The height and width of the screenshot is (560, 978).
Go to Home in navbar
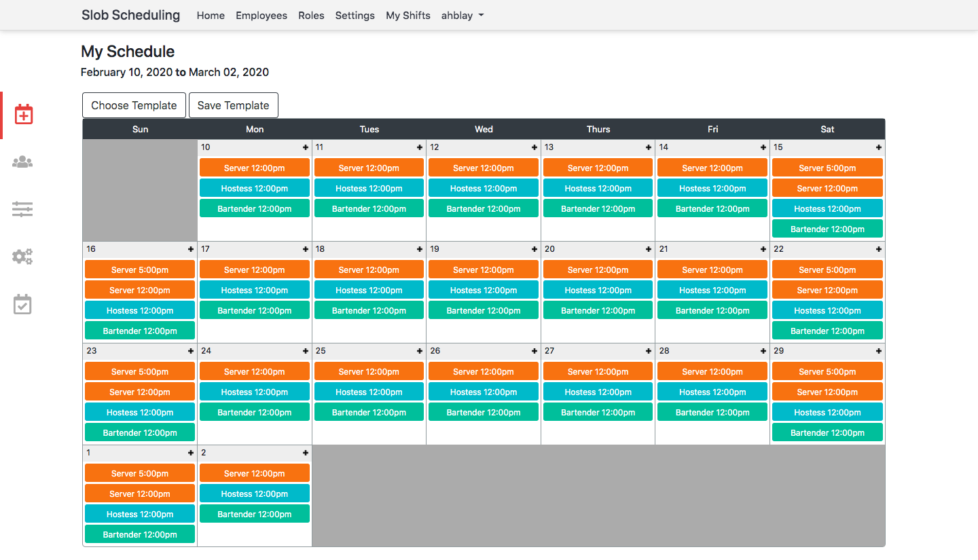click(211, 15)
